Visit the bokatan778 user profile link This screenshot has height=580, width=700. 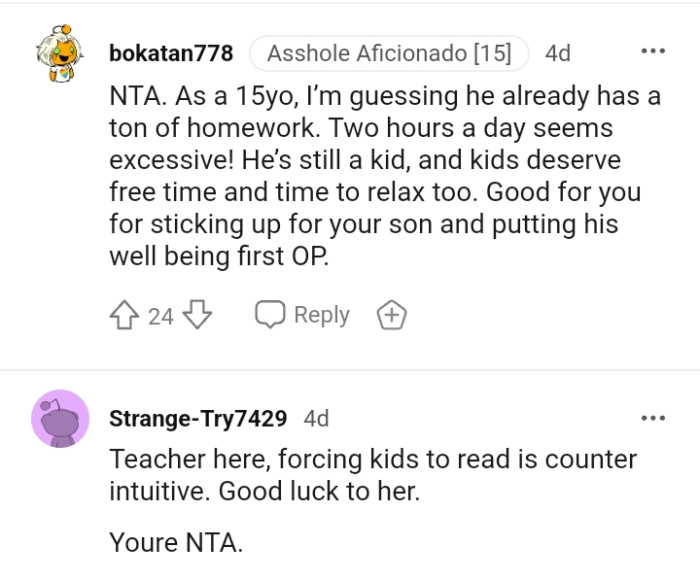[171, 53]
